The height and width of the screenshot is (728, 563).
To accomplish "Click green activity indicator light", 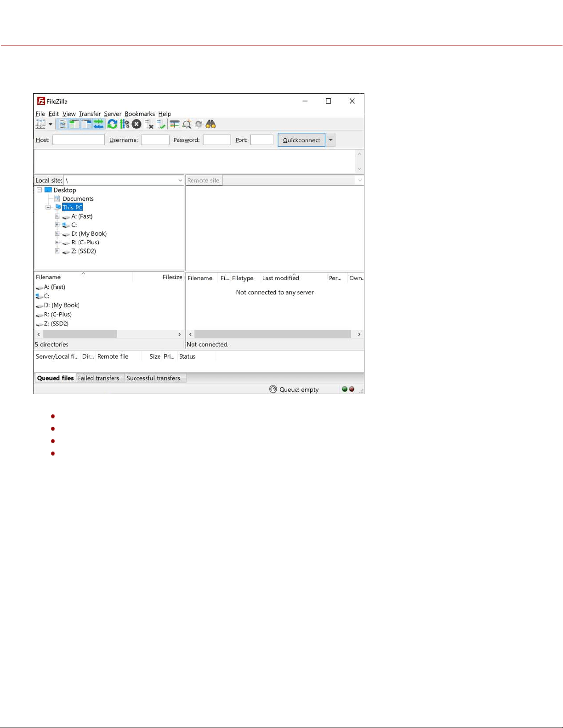I will pyautogui.click(x=345, y=389).
